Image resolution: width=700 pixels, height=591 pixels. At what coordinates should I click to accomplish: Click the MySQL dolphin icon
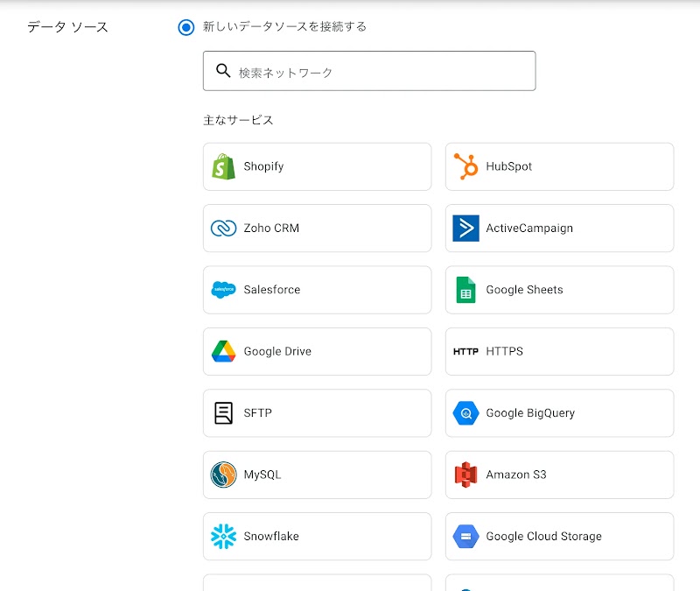pos(223,475)
